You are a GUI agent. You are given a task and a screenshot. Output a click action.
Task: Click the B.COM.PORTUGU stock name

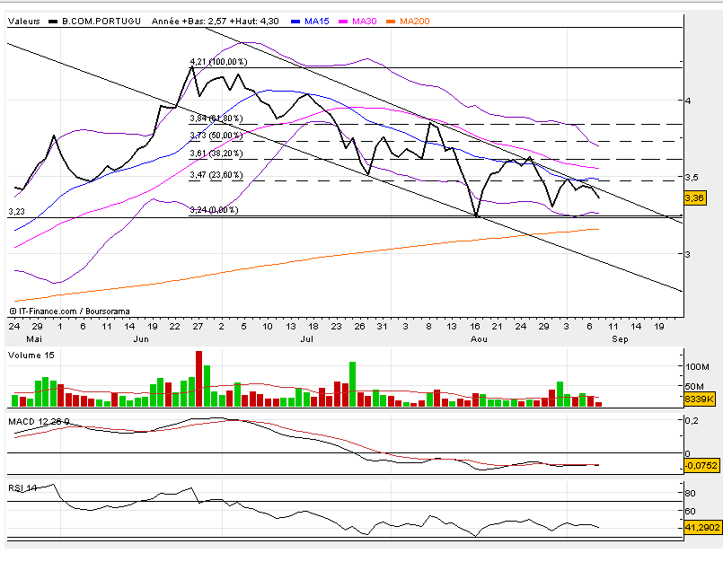coord(101,22)
